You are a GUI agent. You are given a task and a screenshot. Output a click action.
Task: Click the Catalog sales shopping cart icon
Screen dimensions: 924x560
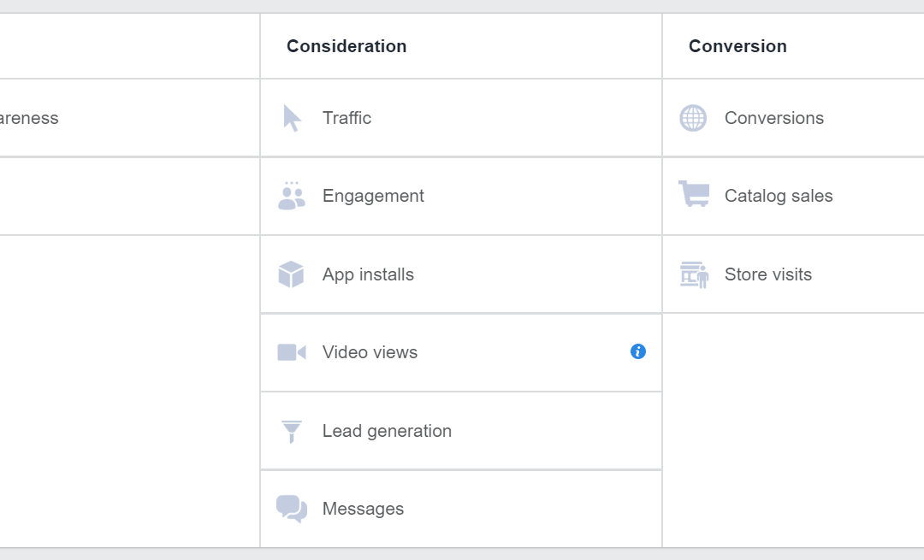pyautogui.click(x=693, y=194)
